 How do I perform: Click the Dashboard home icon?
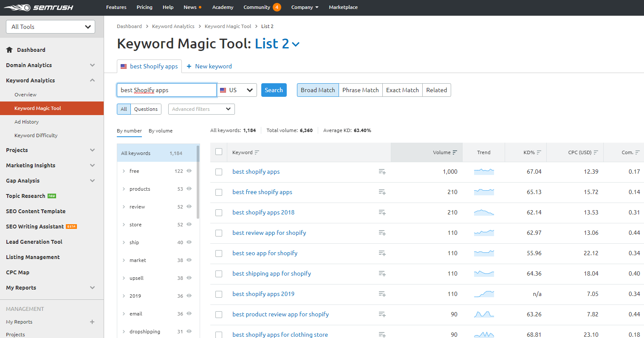click(x=9, y=50)
